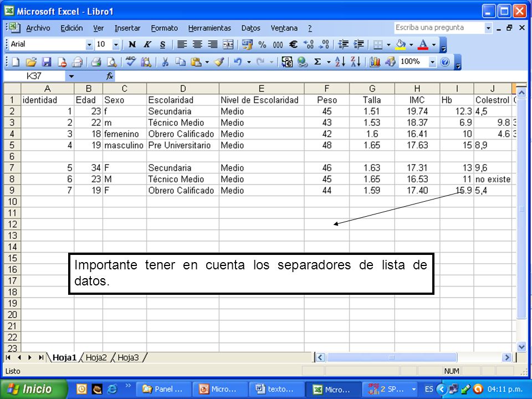
Task: Click Merge and Center icon
Action: tap(228, 44)
